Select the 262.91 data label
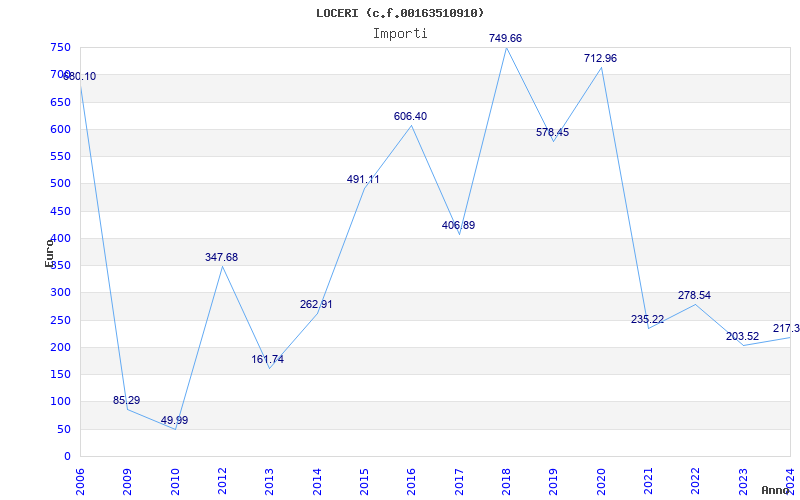 click(x=316, y=305)
